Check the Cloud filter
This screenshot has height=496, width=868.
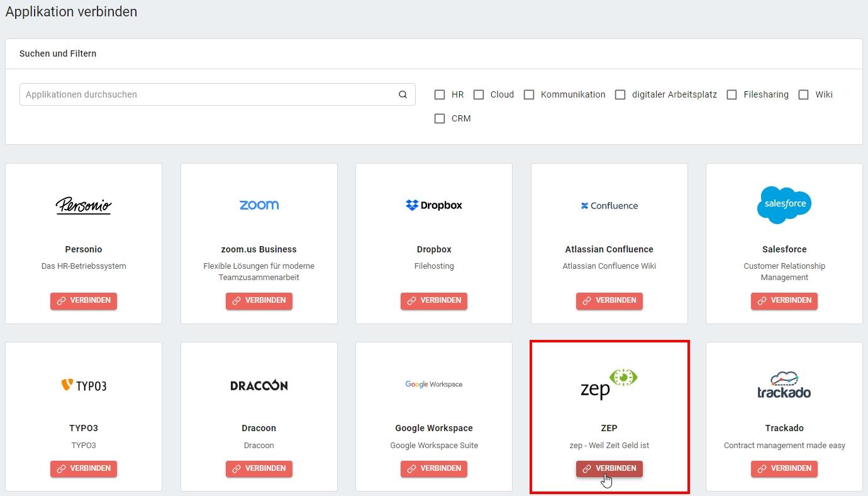(x=479, y=94)
